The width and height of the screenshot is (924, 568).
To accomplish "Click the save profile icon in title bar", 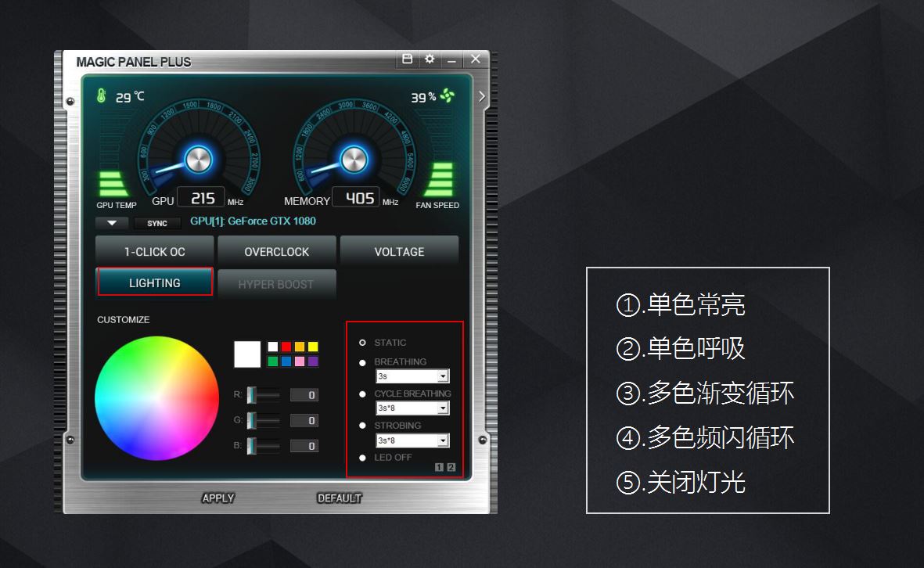I will pos(407,59).
